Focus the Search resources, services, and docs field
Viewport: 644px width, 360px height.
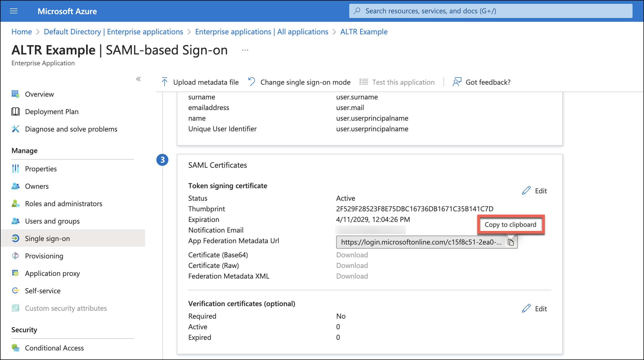coord(491,11)
